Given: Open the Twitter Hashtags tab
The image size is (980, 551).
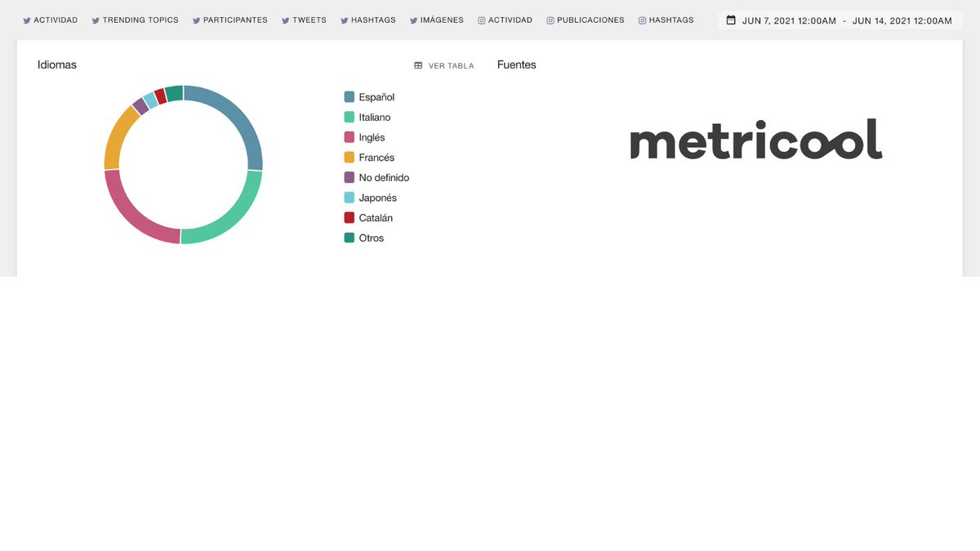Looking at the screenshot, I should 368,20.
